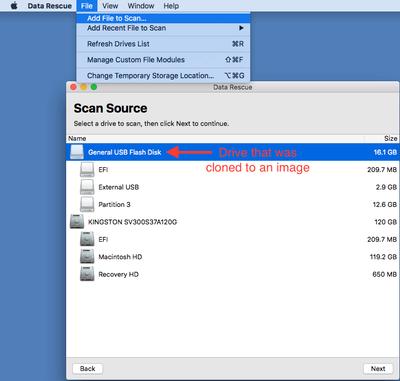
Task: Minimize the window with yellow button
Action: [x=84, y=87]
